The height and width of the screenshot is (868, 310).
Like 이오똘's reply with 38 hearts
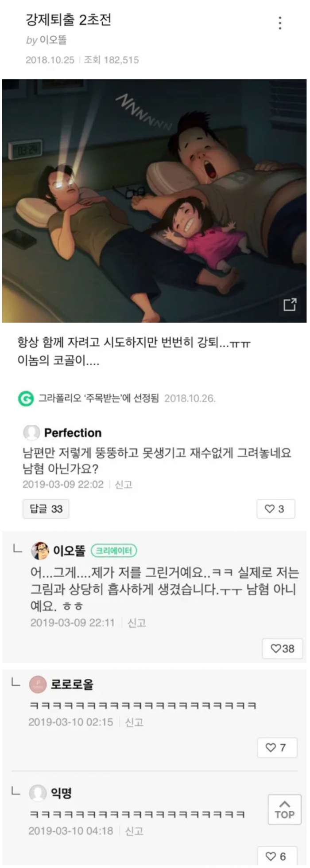[283, 649]
